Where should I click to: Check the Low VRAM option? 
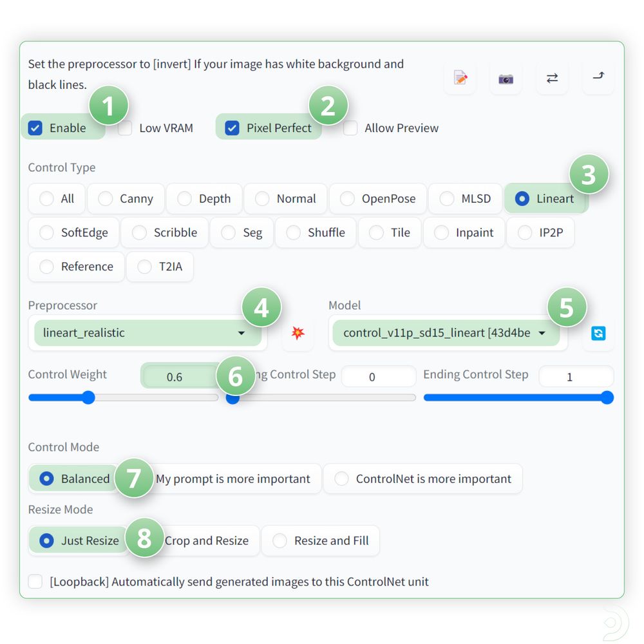coord(124,128)
